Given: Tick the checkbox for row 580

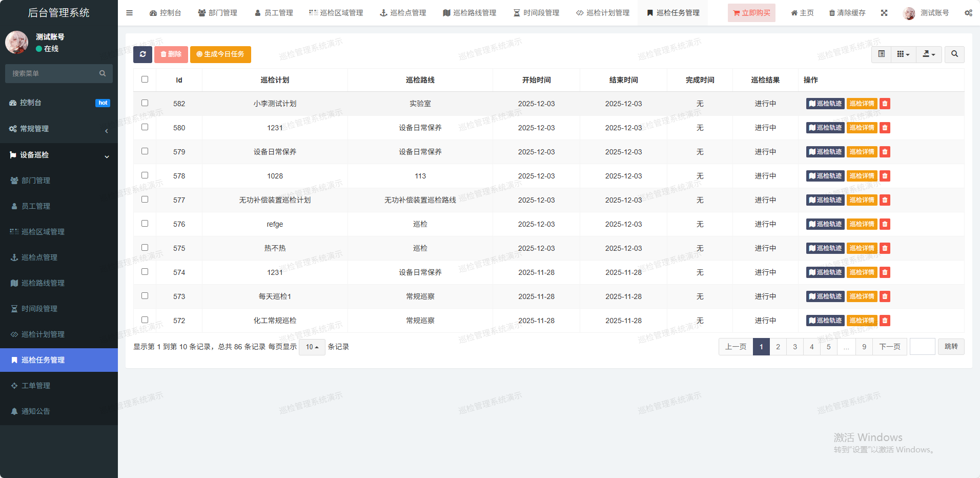Looking at the screenshot, I should click(x=145, y=127).
